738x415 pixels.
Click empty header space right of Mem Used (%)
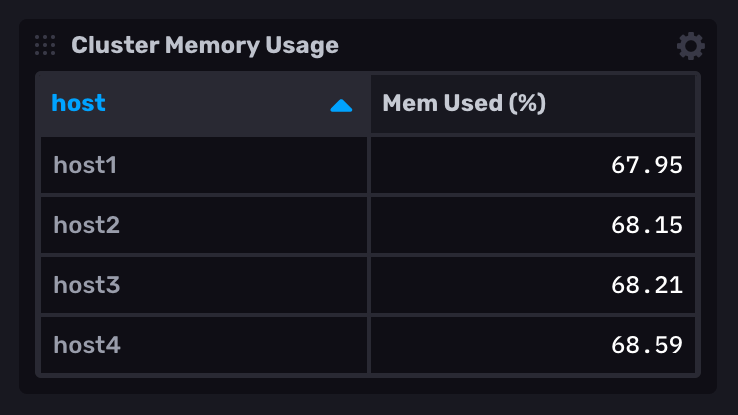[x=620, y=103]
